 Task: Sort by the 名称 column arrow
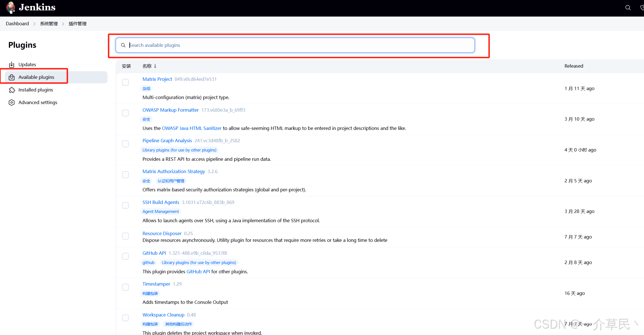coord(155,66)
